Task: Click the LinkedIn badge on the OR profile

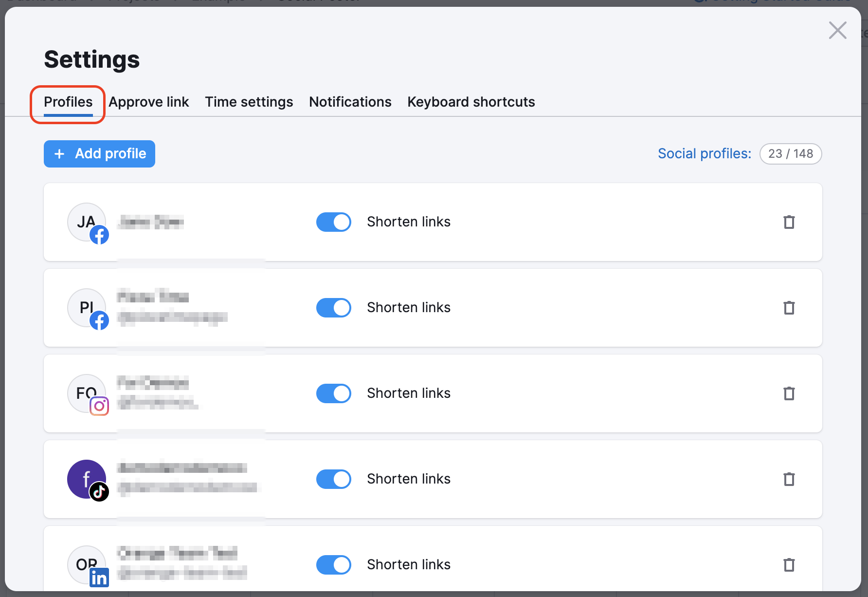Action: (x=99, y=578)
